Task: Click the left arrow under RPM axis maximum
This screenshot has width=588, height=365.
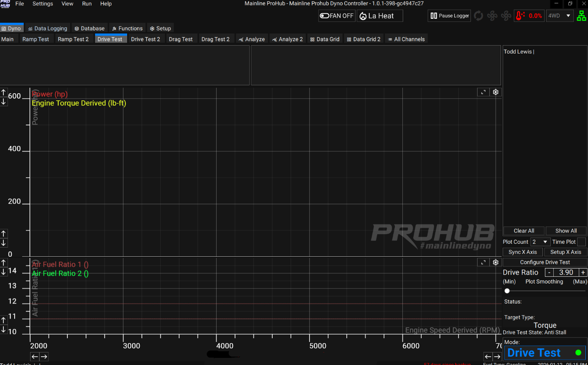Action: coord(488,357)
